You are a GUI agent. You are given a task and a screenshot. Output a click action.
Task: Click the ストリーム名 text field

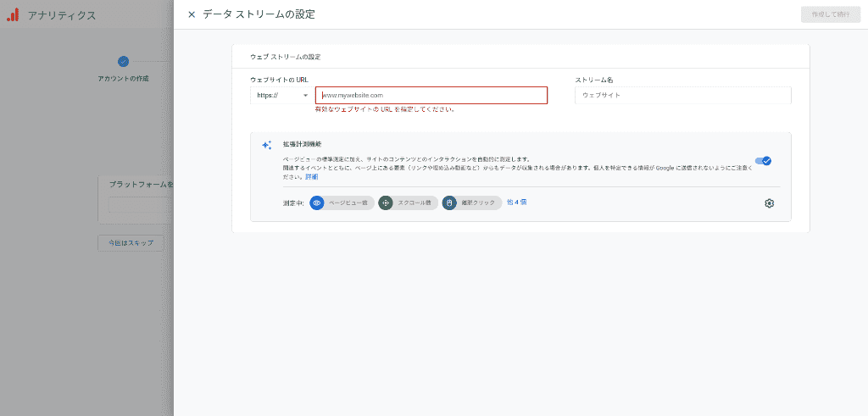coord(682,96)
